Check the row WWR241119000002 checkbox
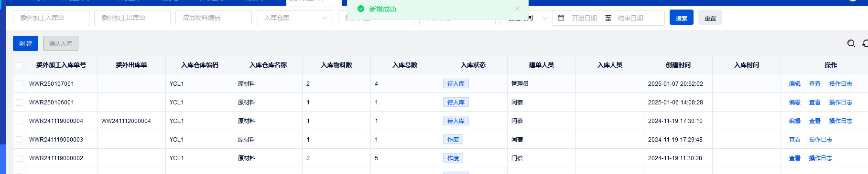868x174 pixels. [19, 158]
